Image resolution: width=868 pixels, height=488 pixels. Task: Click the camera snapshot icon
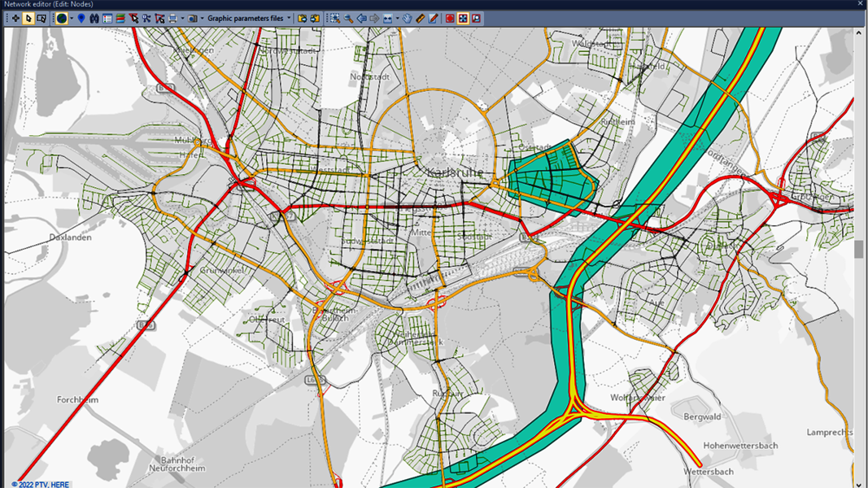click(191, 18)
